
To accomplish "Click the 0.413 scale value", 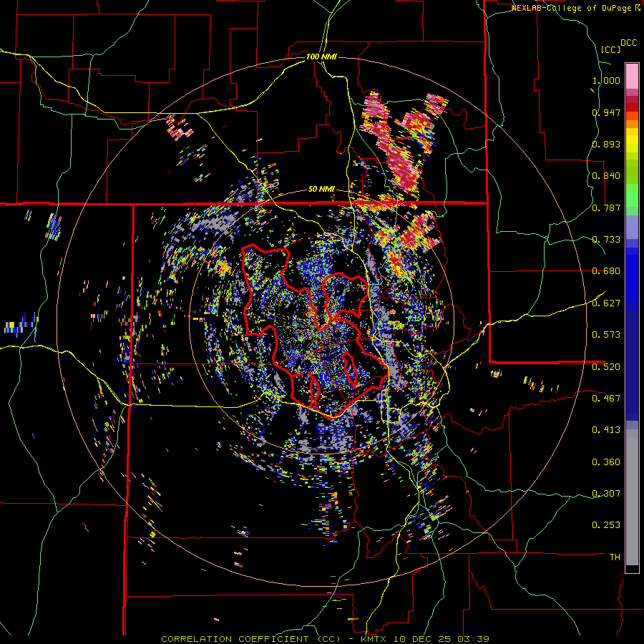I will pyautogui.click(x=606, y=430).
